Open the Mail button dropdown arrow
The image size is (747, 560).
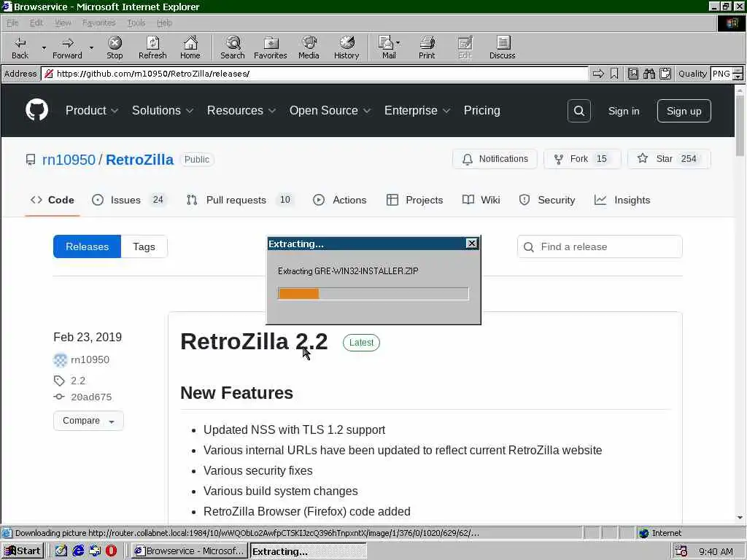(398, 43)
